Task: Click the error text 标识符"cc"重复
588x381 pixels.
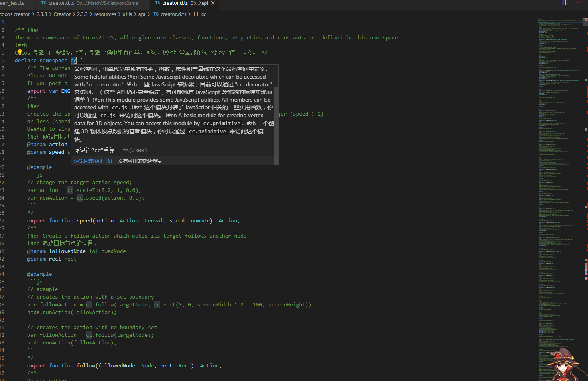Action: [96, 150]
